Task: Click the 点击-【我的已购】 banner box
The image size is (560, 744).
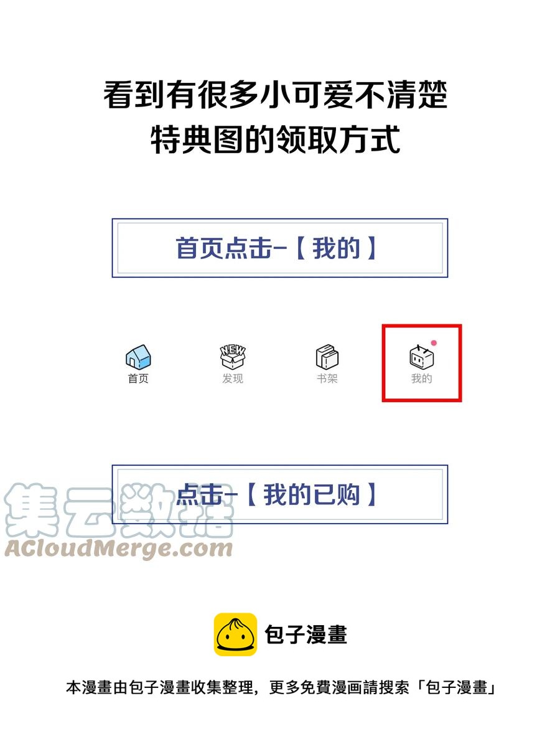Action: [x=280, y=494]
